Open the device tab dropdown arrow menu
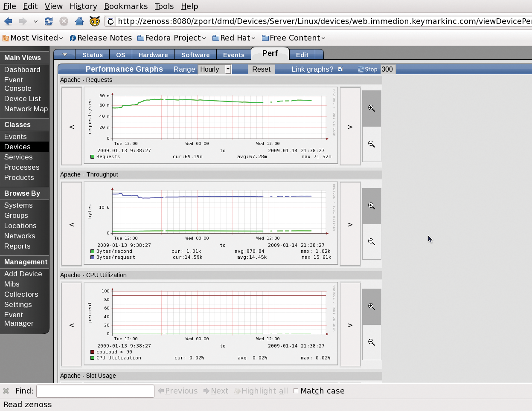Screen dimensions: 532x411 (65, 55)
